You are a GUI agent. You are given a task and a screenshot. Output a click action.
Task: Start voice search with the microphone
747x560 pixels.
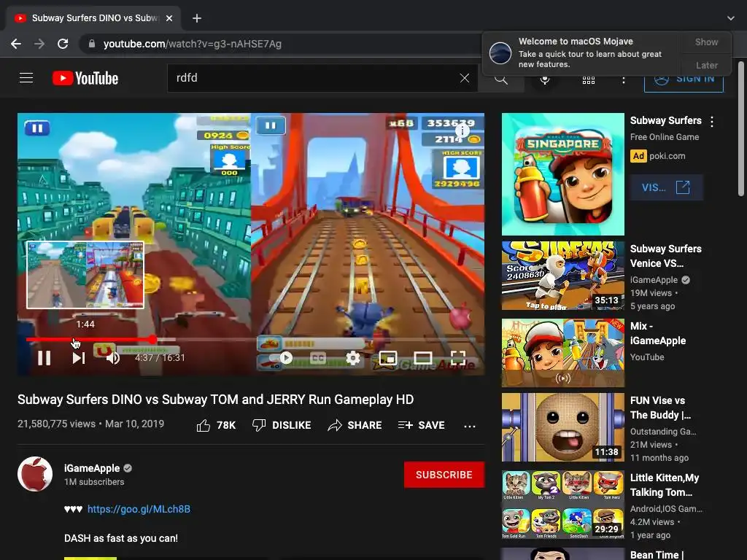(545, 79)
